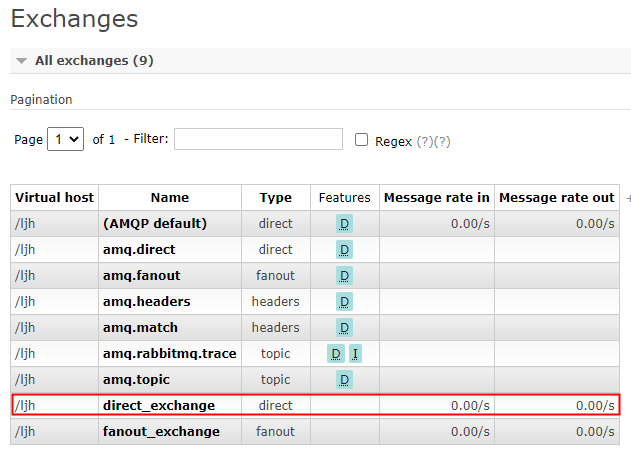Open first Regex help question mark
This screenshot has height=451, width=631.
pos(425,141)
